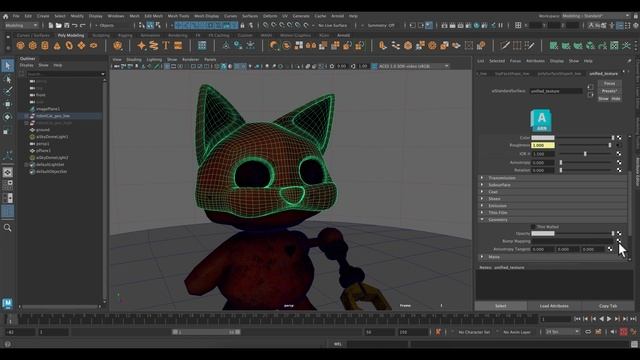Toggle the audio mute speaker icon

[613, 332]
